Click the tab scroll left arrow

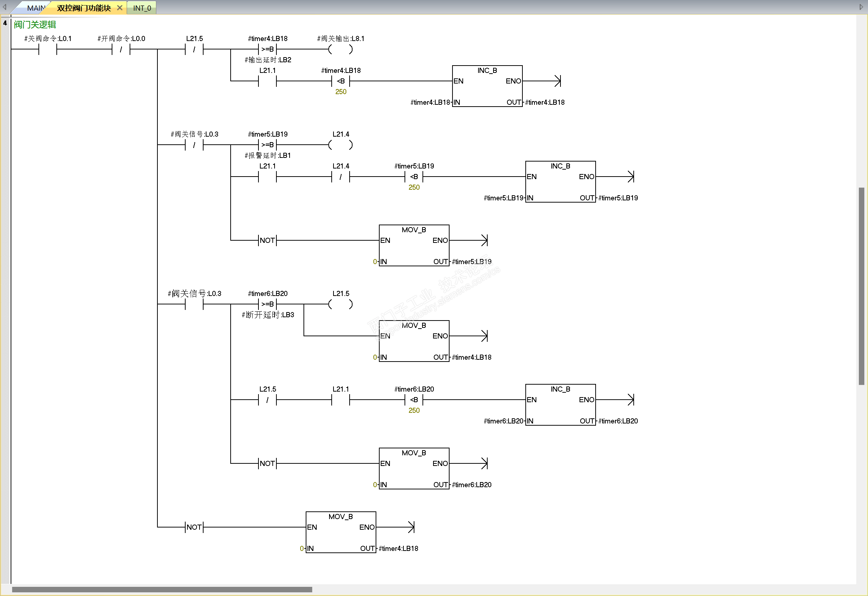pyautogui.click(x=4, y=7)
